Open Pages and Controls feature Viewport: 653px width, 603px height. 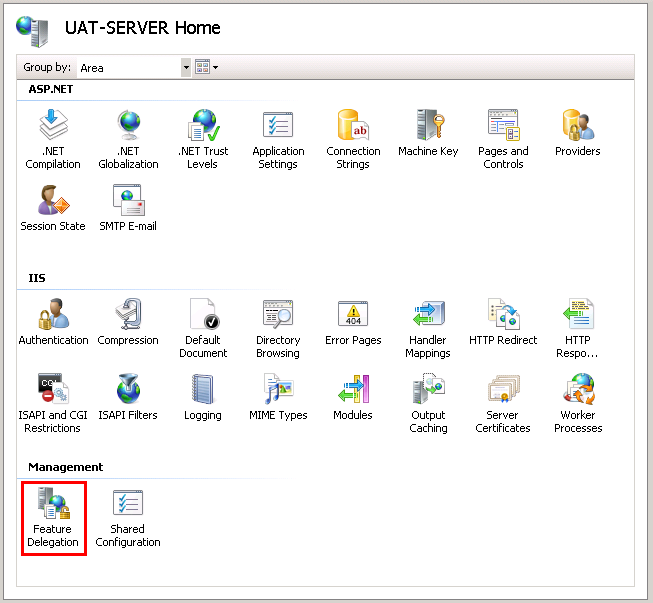503,139
